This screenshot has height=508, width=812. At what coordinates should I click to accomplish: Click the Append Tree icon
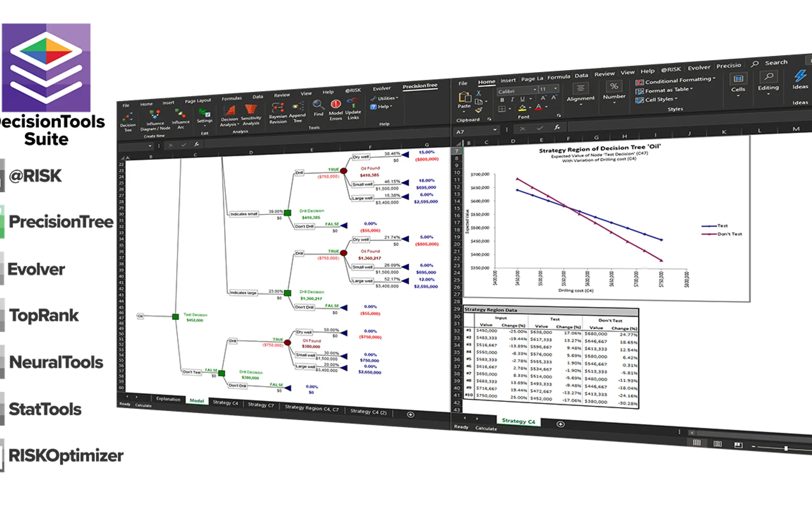point(297,112)
